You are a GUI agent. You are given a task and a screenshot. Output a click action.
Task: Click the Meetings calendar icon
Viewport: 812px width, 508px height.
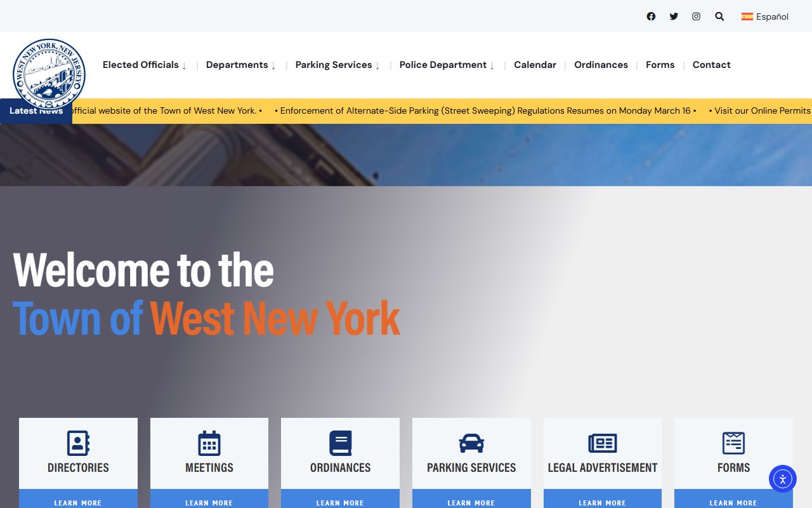(x=209, y=443)
